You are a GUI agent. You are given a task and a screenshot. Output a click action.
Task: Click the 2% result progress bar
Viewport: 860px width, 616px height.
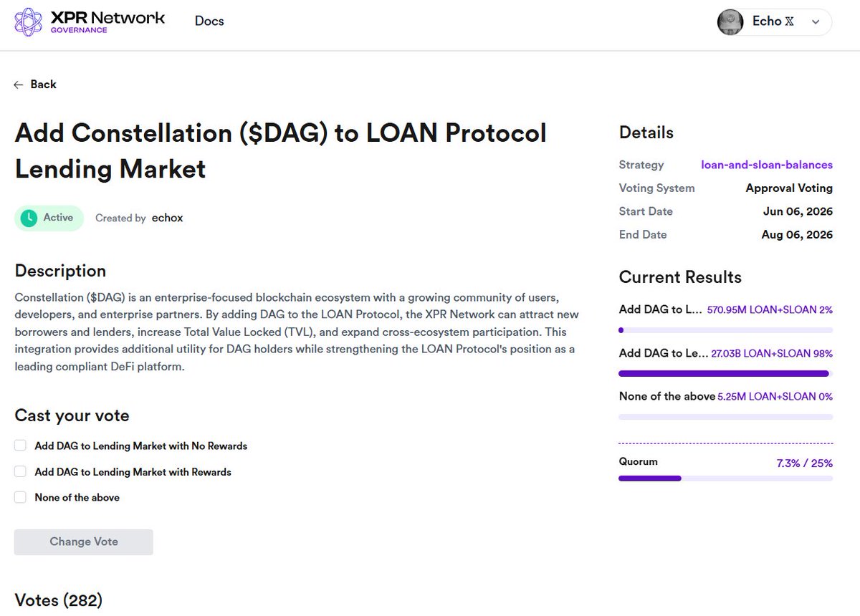pos(726,330)
